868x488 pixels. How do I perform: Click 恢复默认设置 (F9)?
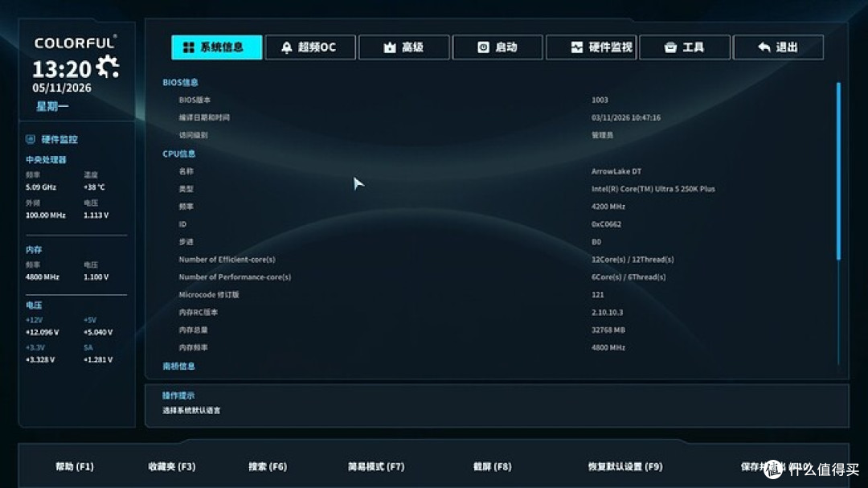625,466
